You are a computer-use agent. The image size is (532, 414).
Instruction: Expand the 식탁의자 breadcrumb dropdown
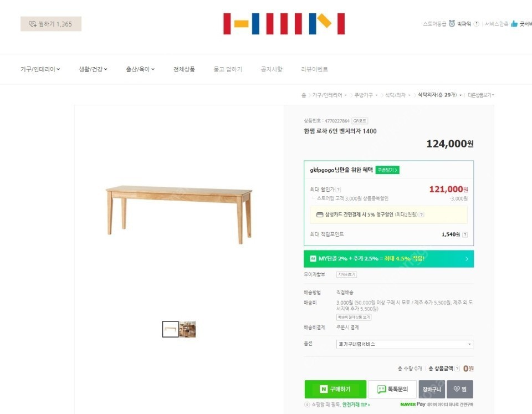point(462,95)
